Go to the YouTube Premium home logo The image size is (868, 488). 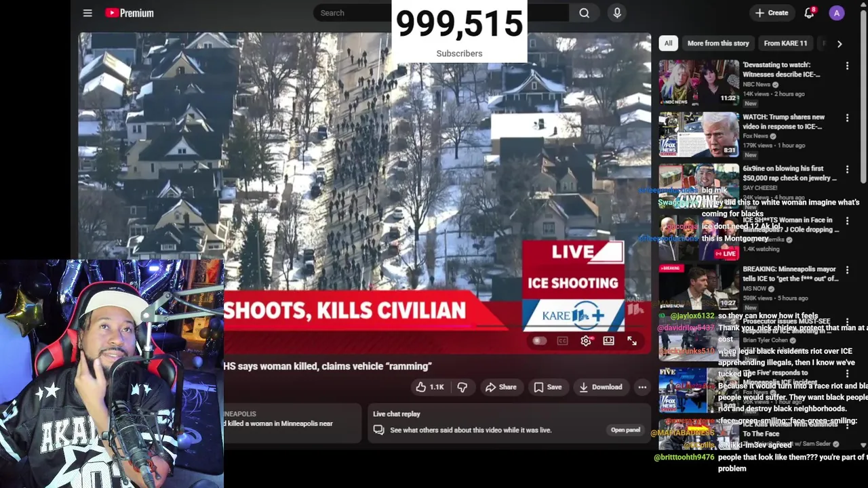(x=130, y=13)
